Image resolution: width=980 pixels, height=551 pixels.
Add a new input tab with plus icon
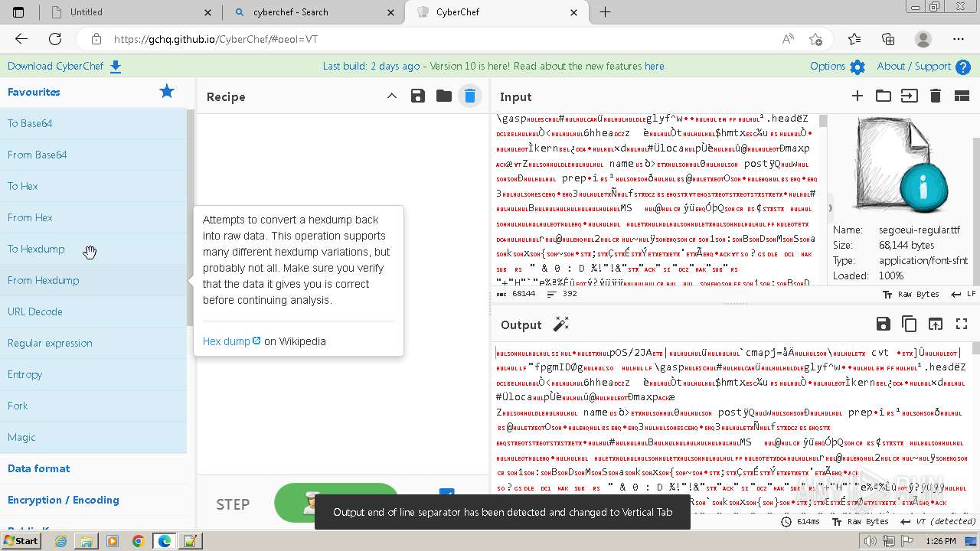tap(857, 96)
